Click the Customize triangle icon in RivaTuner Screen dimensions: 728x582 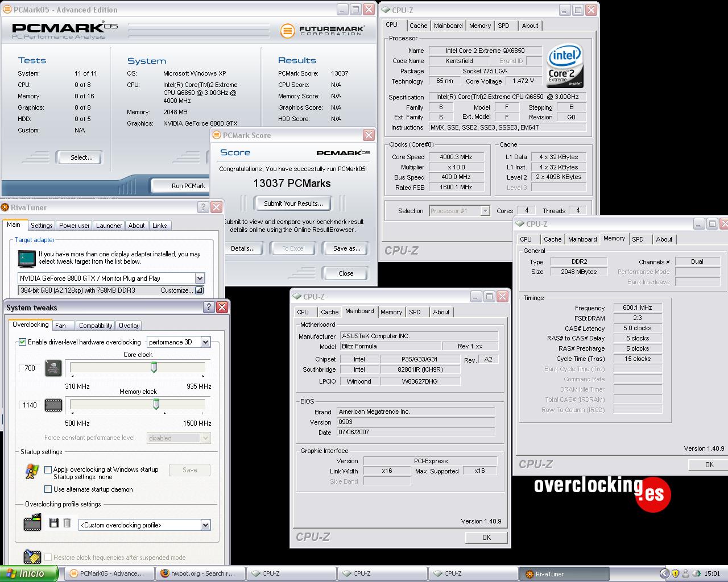tap(199, 290)
